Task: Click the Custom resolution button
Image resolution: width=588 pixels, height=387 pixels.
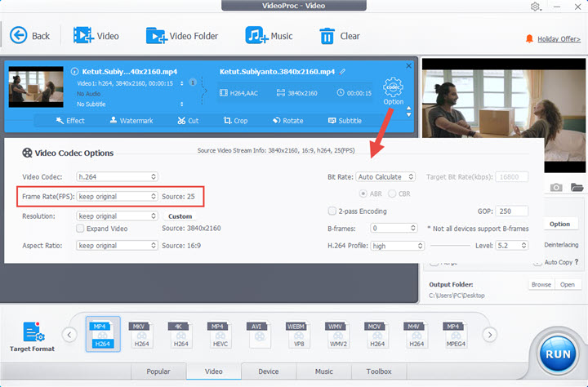Action: [x=180, y=216]
